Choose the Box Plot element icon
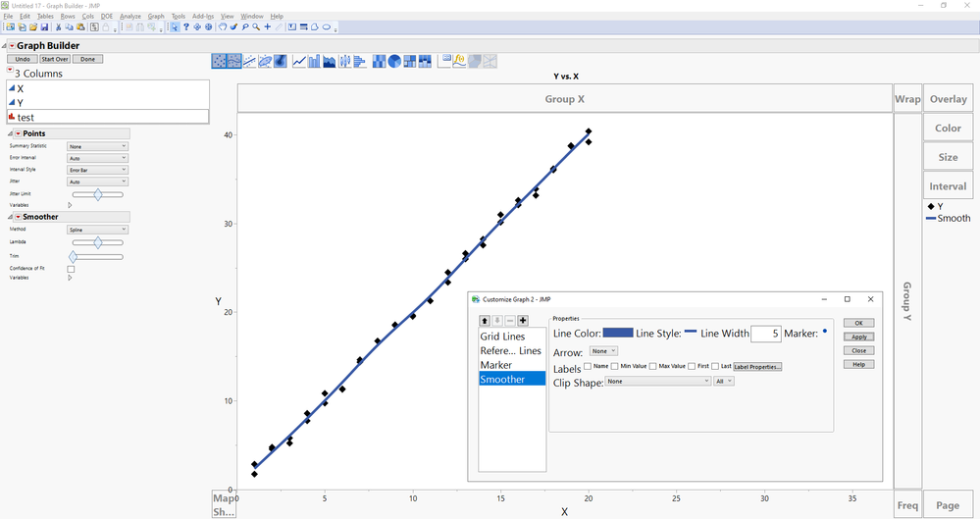This screenshot has width=980, height=519. coord(344,61)
